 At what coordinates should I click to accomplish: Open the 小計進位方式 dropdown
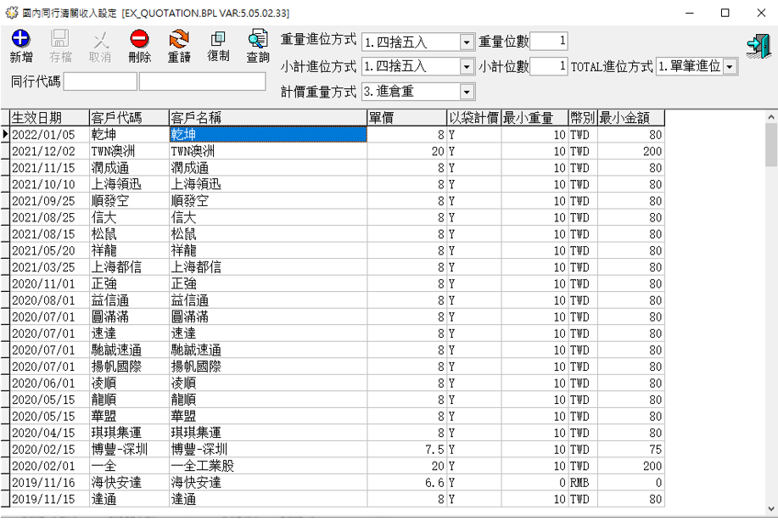pyautogui.click(x=467, y=67)
